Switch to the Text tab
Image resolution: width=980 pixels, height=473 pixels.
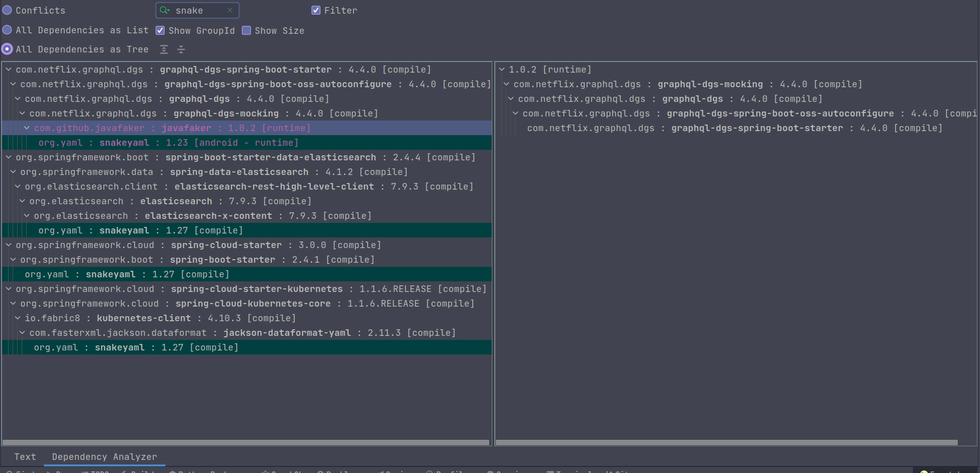coord(25,457)
